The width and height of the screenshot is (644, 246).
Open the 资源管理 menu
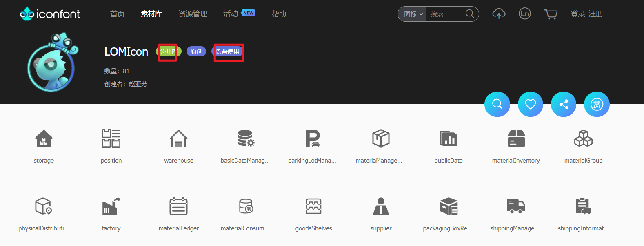click(x=193, y=14)
